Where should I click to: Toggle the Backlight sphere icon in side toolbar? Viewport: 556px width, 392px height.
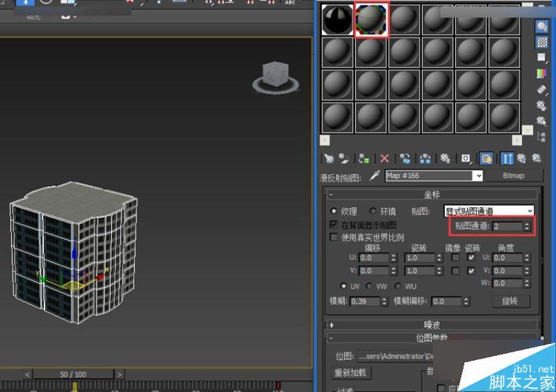coord(542,26)
